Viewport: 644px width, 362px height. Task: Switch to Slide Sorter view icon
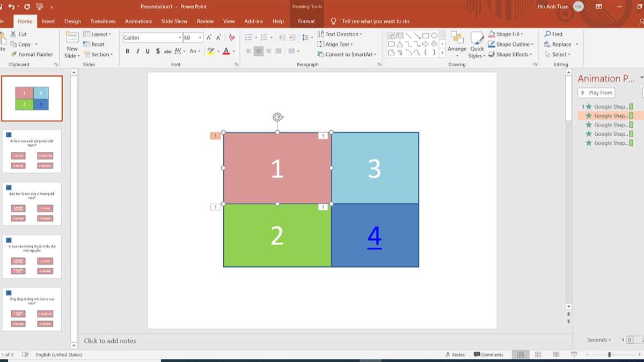[x=538, y=354]
